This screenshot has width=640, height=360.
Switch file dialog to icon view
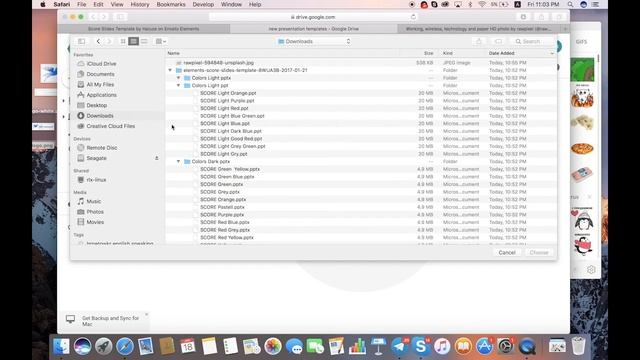[123, 41]
